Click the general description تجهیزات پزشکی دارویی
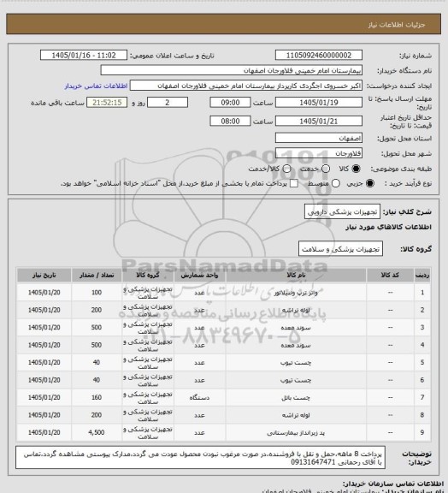 [x=342, y=211]
